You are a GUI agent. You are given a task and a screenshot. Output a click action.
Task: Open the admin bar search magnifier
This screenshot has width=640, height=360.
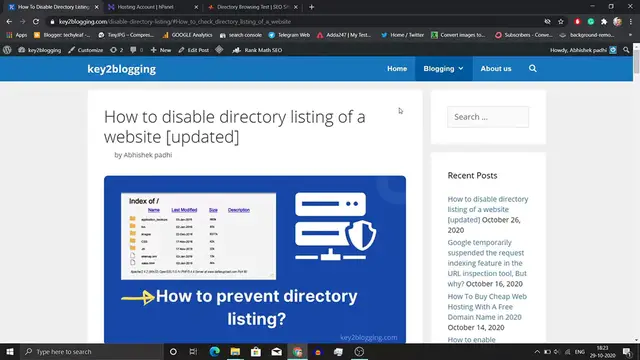pos(626,50)
